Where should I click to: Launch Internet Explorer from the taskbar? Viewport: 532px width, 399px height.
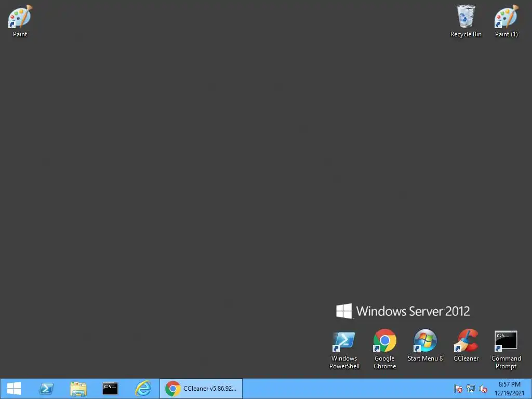143,389
